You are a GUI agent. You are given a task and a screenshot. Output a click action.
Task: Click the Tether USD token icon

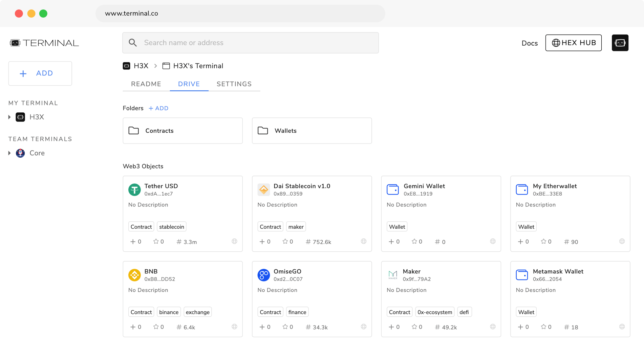pos(134,189)
